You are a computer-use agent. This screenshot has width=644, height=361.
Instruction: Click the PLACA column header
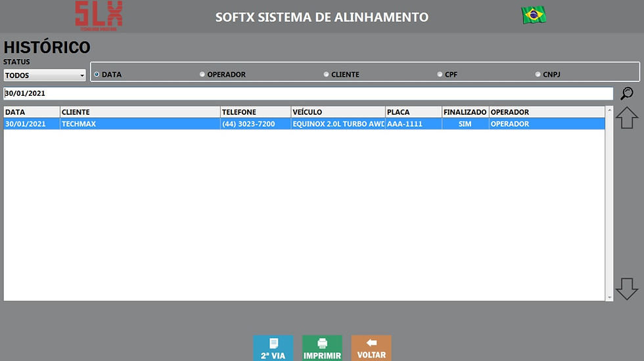(x=413, y=112)
